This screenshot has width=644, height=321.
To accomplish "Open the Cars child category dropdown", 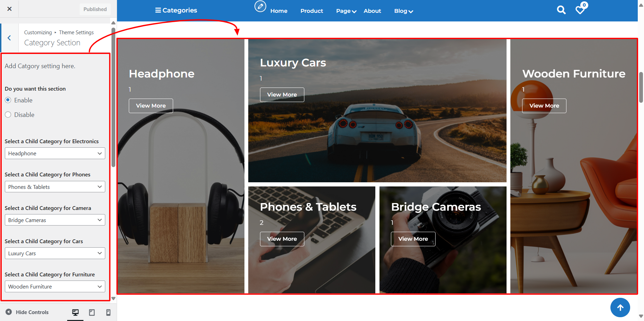I will (x=55, y=253).
